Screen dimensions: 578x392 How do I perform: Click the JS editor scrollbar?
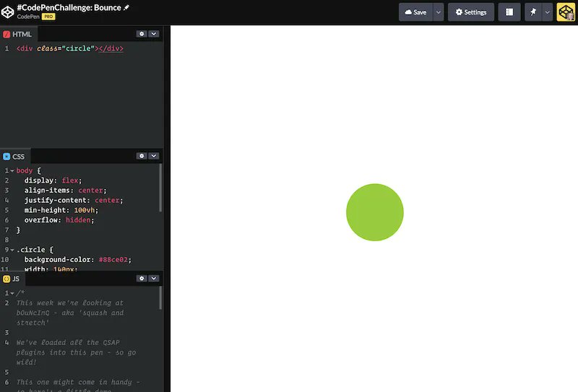coord(160,298)
